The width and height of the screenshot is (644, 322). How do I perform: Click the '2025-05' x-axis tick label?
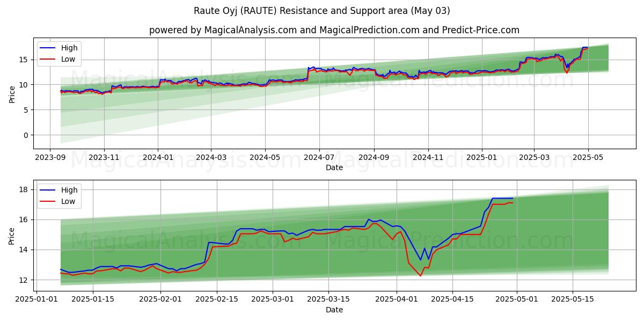tap(588, 157)
